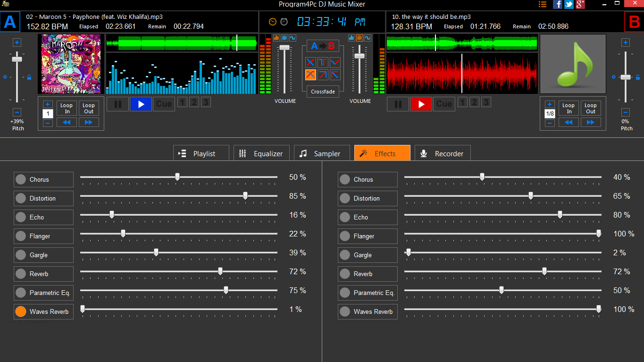
Task: Select waveform view icon for deck B
Action: (x=360, y=38)
